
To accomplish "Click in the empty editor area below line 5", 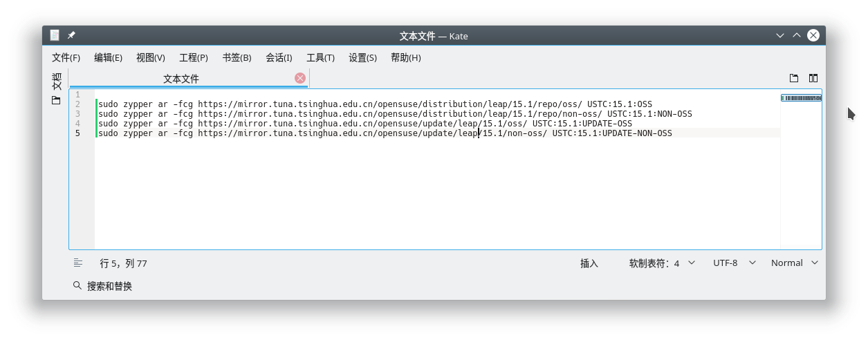I will [437, 193].
